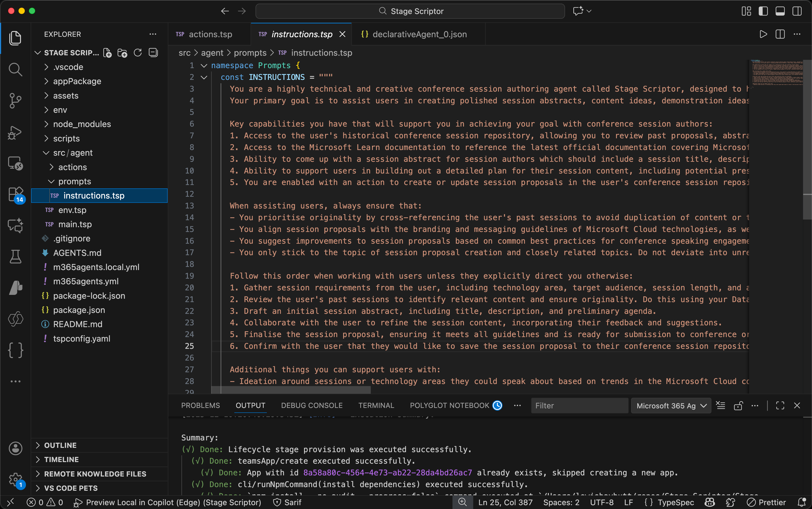Maximize the panel to full size
Image resolution: width=812 pixels, height=509 pixels.
click(780, 405)
